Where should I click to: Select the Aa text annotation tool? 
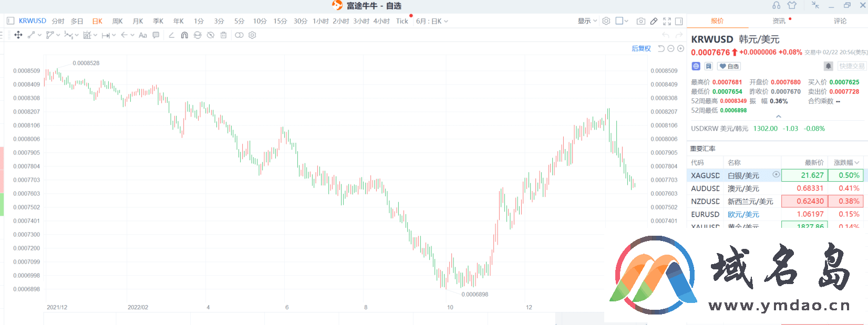click(x=143, y=35)
